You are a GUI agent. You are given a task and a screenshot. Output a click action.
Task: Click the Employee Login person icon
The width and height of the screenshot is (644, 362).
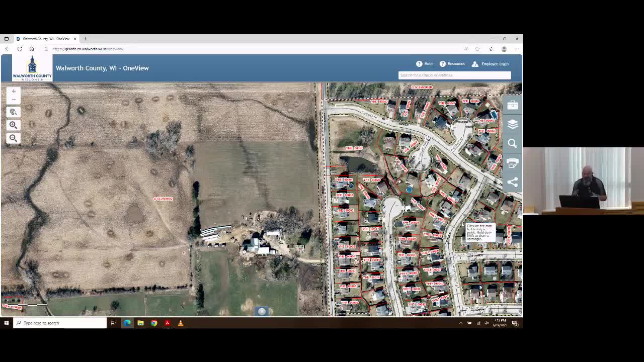coord(475,64)
